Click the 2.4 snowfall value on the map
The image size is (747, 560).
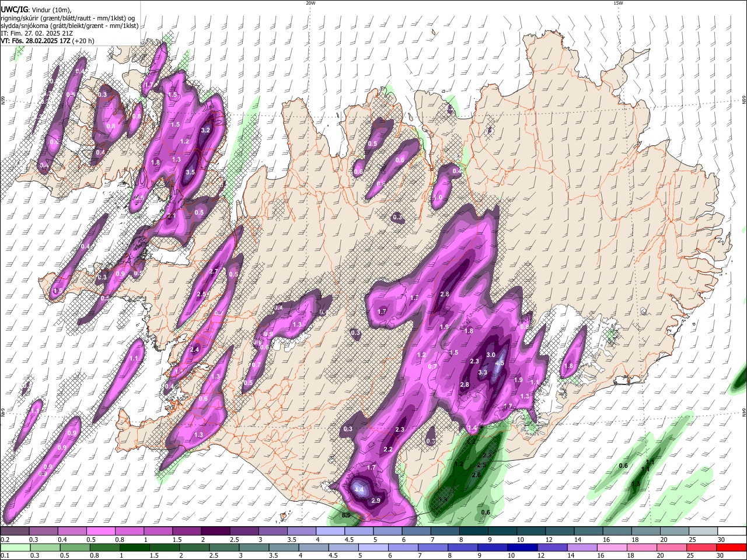[x=195, y=349]
